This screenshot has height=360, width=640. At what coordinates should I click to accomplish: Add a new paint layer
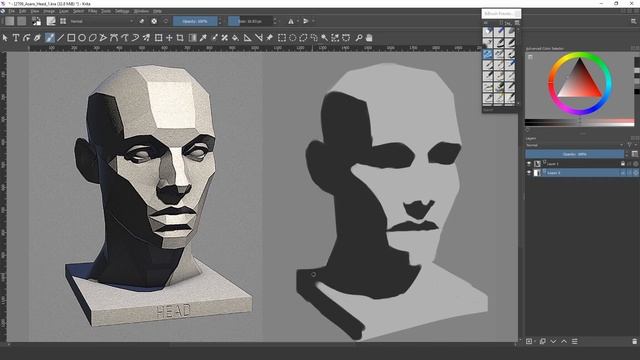(529, 341)
